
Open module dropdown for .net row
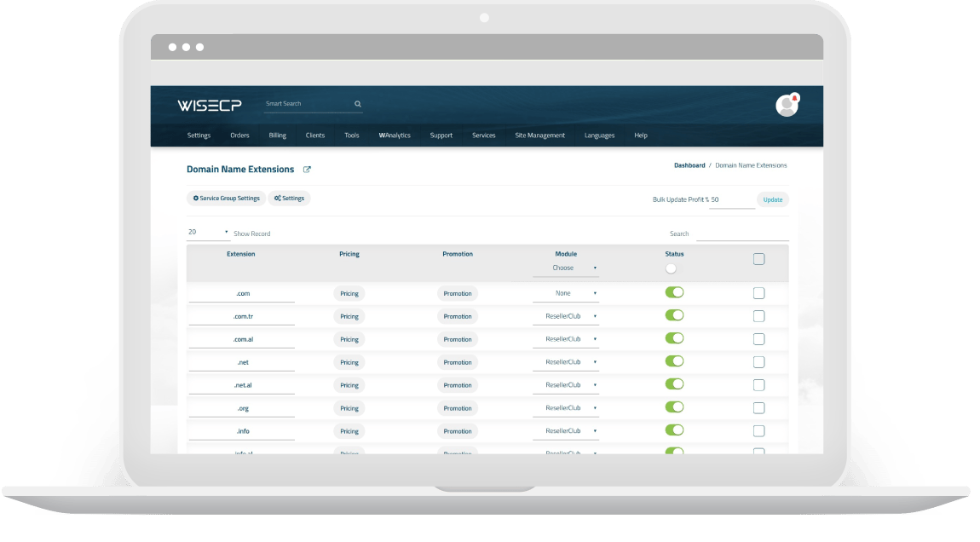566,362
